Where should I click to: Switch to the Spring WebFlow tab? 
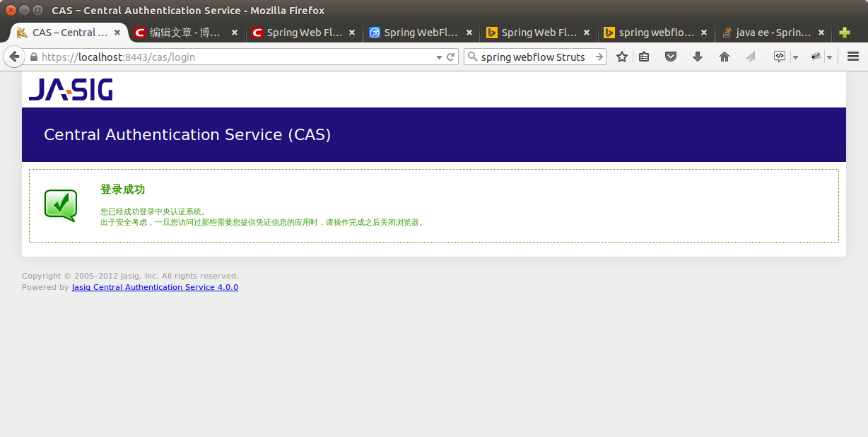click(x=417, y=32)
